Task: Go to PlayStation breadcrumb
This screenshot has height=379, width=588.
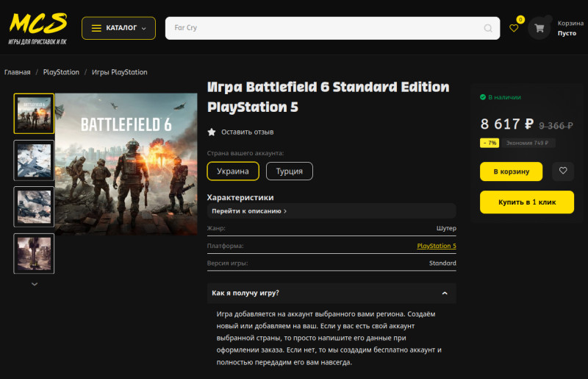Action: tap(61, 72)
